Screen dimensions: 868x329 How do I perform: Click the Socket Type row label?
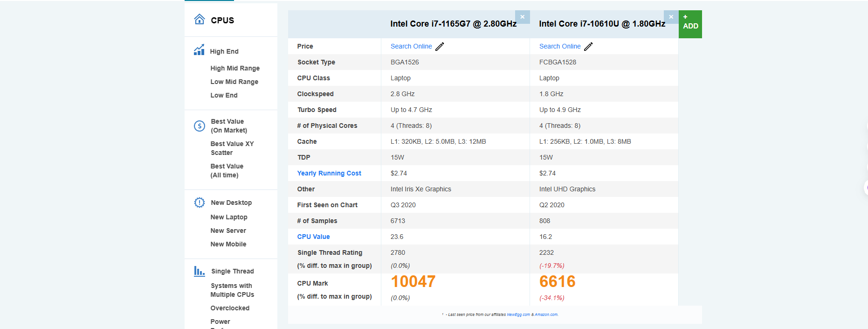pyautogui.click(x=316, y=62)
